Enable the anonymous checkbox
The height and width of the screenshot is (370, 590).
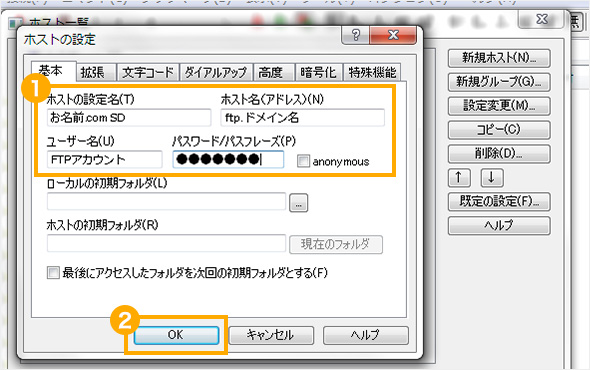(303, 161)
